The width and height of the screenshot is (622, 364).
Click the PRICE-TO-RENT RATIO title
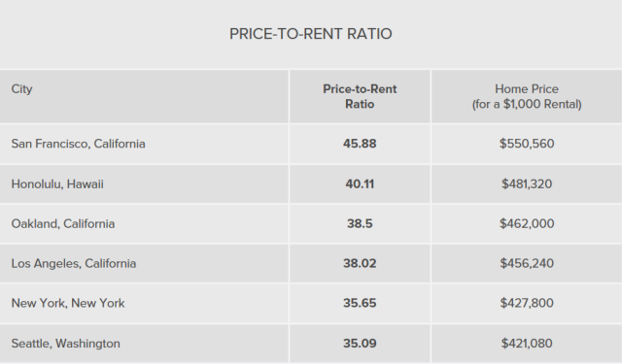point(311,34)
